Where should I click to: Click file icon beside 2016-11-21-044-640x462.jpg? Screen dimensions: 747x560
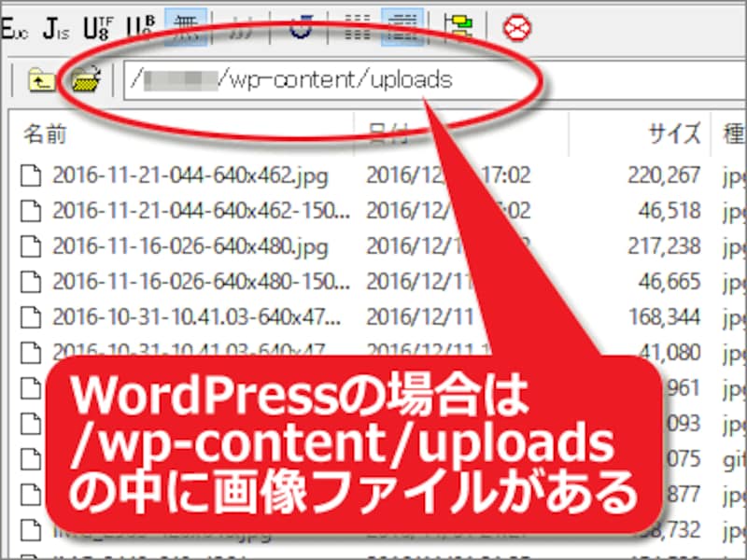click(x=31, y=175)
